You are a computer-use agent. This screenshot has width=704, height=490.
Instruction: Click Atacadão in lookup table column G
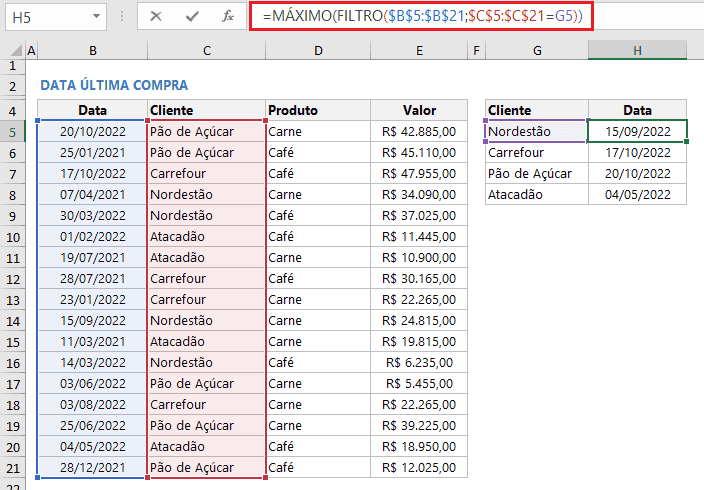tap(536, 194)
